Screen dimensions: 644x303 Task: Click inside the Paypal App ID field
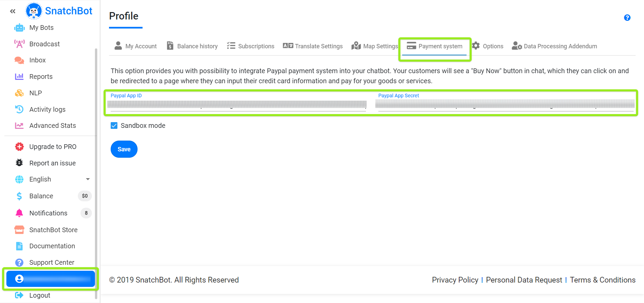pyautogui.click(x=238, y=105)
